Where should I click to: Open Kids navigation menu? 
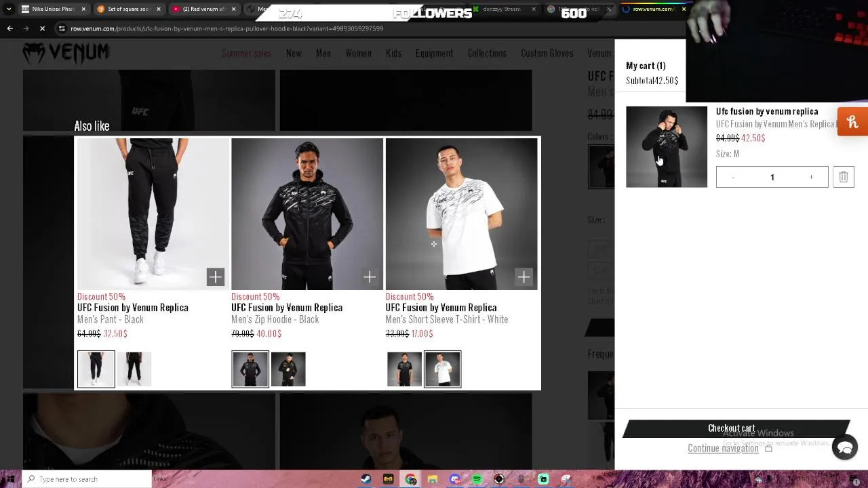pos(393,53)
